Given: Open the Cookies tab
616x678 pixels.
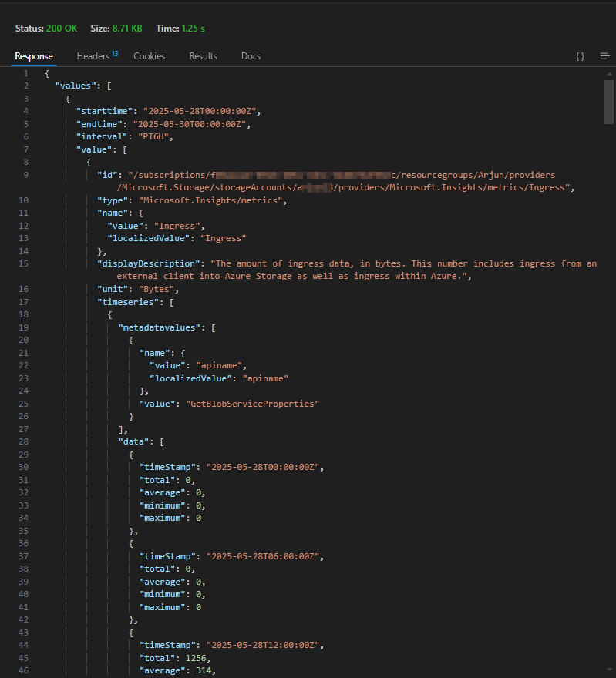Looking at the screenshot, I should [x=149, y=56].
